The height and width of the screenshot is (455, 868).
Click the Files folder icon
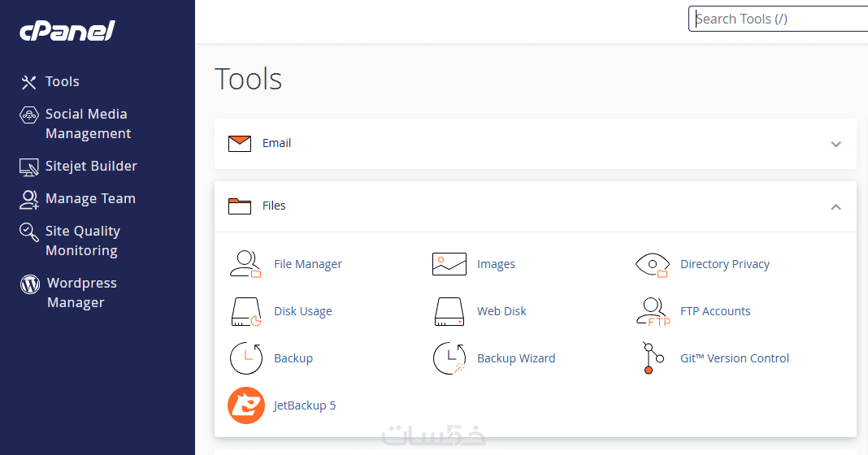tap(240, 206)
